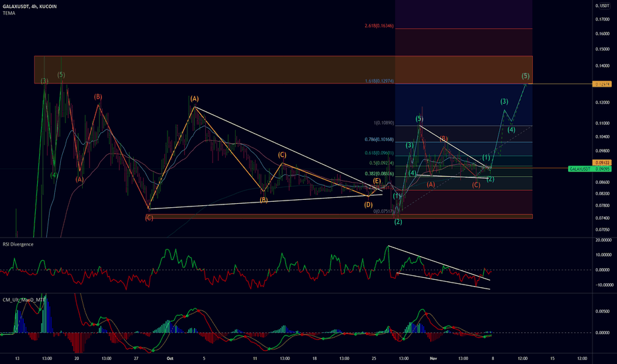The image size is (617, 364).
Task: Click the orange 0.12974 price tag on the axis
Action: click(x=602, y=84)
